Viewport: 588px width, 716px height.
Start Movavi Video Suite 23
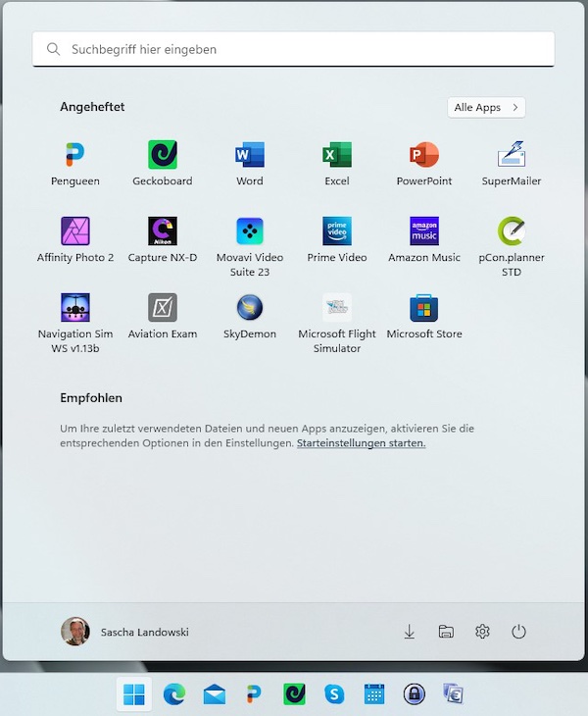coord(250,247)
